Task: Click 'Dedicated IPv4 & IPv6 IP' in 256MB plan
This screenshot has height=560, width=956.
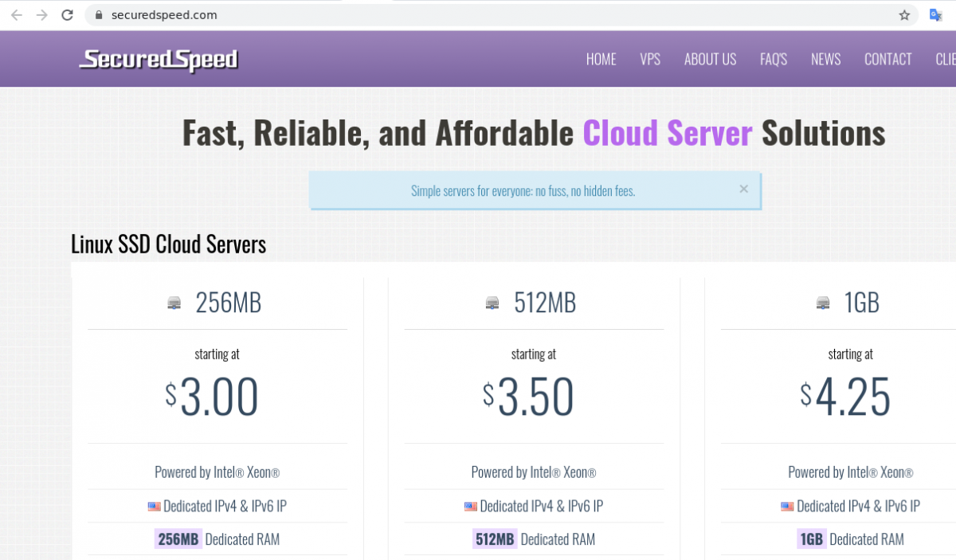Action: (x=225, y=506)
